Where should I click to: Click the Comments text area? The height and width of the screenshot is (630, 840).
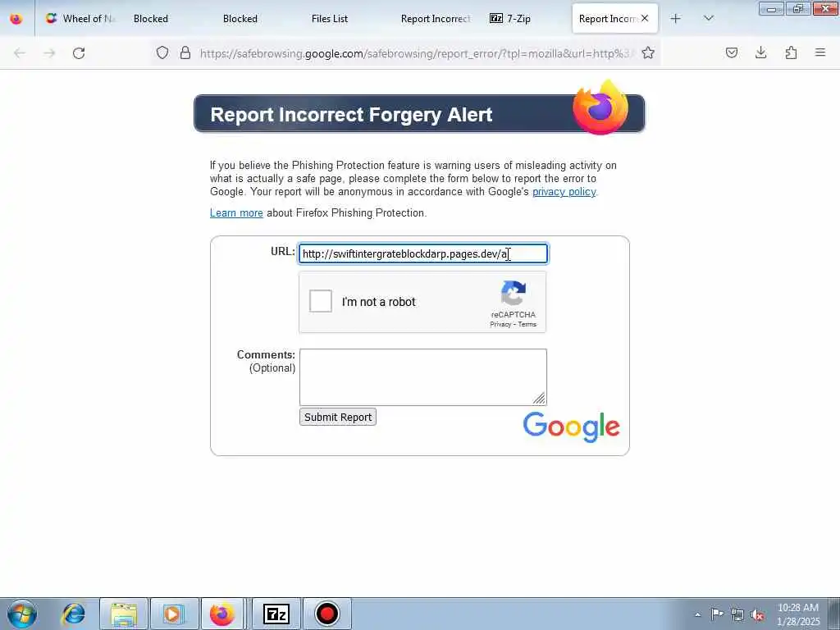423,377
